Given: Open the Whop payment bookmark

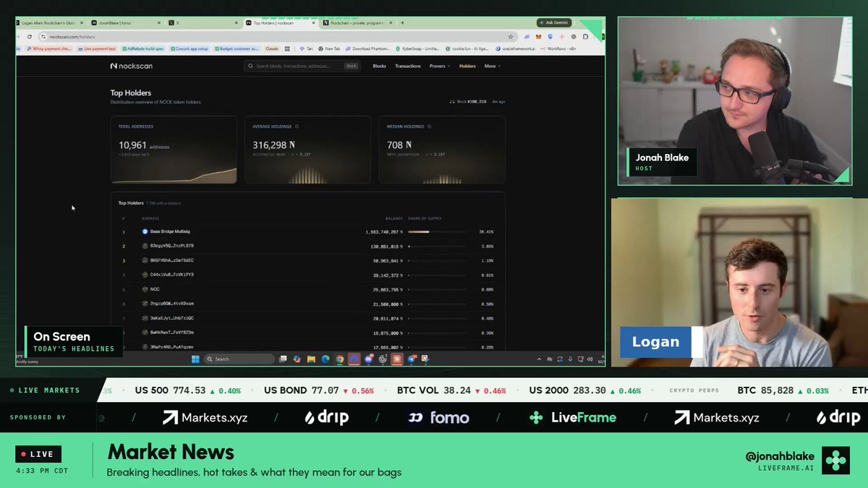Looking at the screenshot, I should click(48, 48).
